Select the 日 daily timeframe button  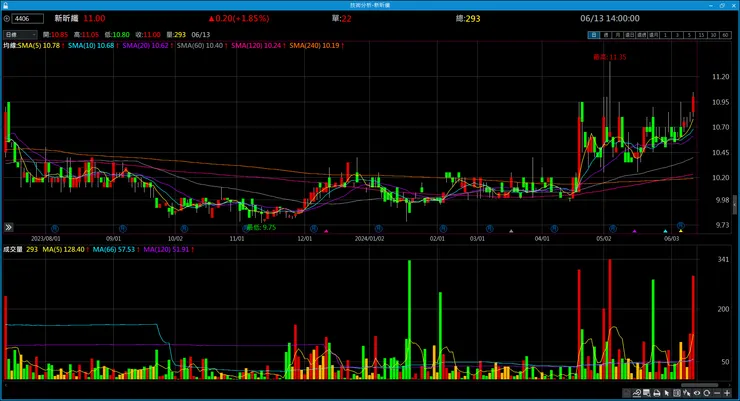pyautogui.click(x=594, y=35)
